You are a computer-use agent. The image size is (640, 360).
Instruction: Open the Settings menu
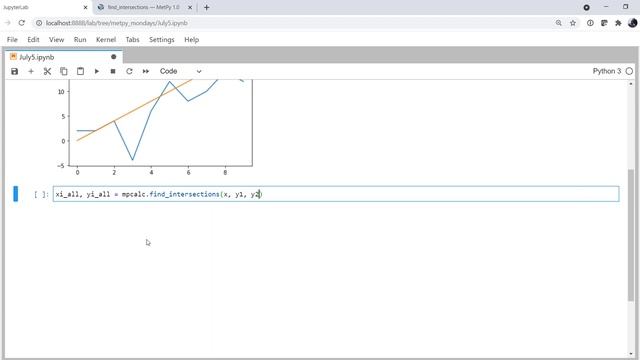coord(162,40)
